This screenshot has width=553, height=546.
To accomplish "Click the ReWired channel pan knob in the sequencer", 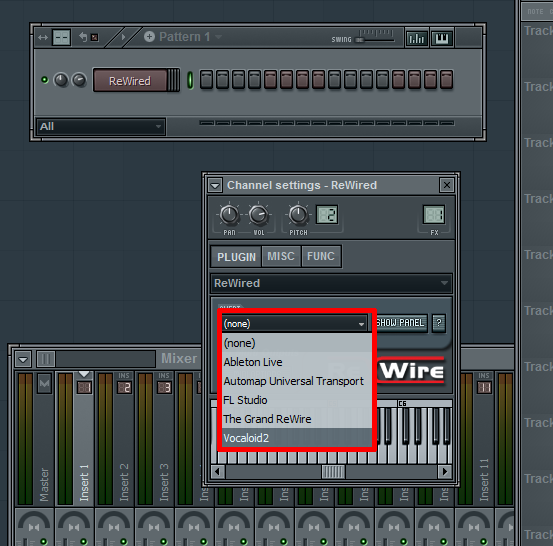I will coord(61,80).
